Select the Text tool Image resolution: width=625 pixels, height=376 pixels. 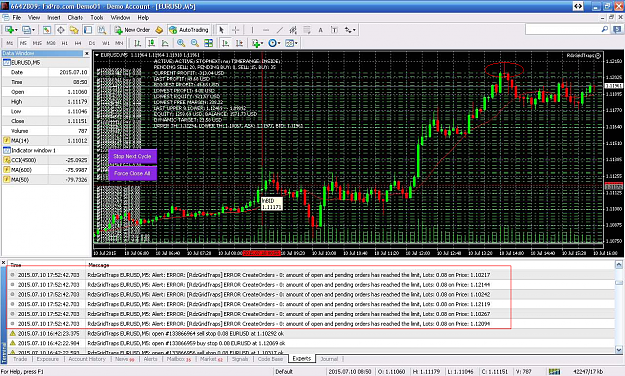[x=320, y=30]
